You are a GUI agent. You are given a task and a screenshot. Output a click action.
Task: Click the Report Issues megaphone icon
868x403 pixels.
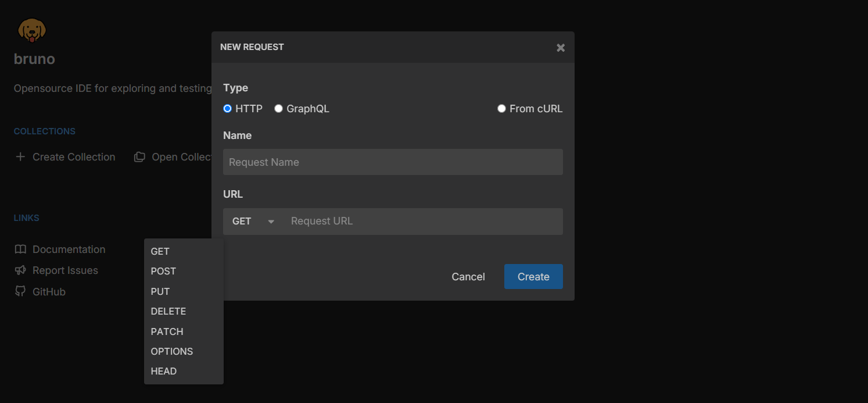(x=21, y=270)
